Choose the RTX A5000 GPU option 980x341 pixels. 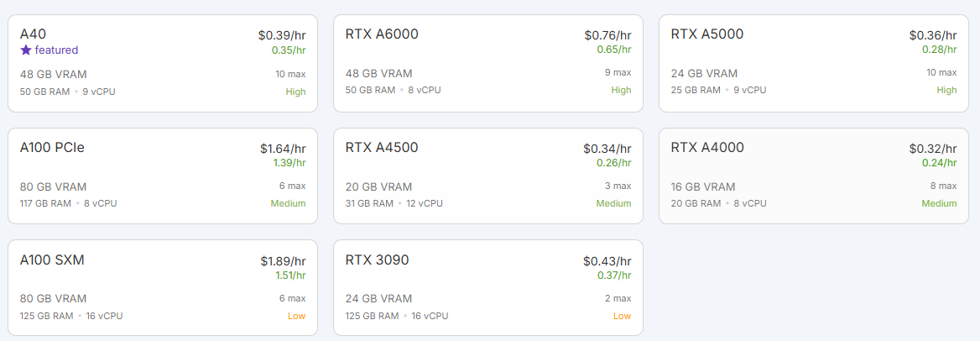click(x=814, y=63)
